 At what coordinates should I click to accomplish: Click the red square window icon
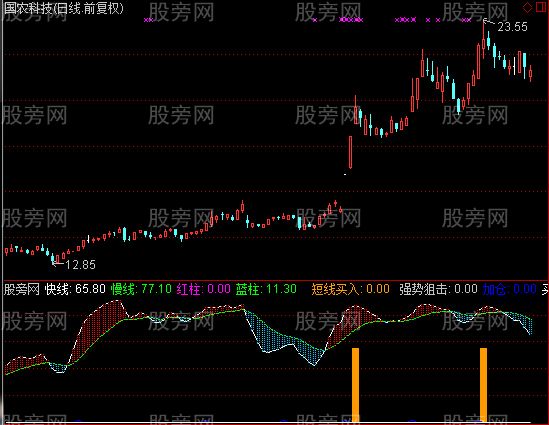[541, 7]
